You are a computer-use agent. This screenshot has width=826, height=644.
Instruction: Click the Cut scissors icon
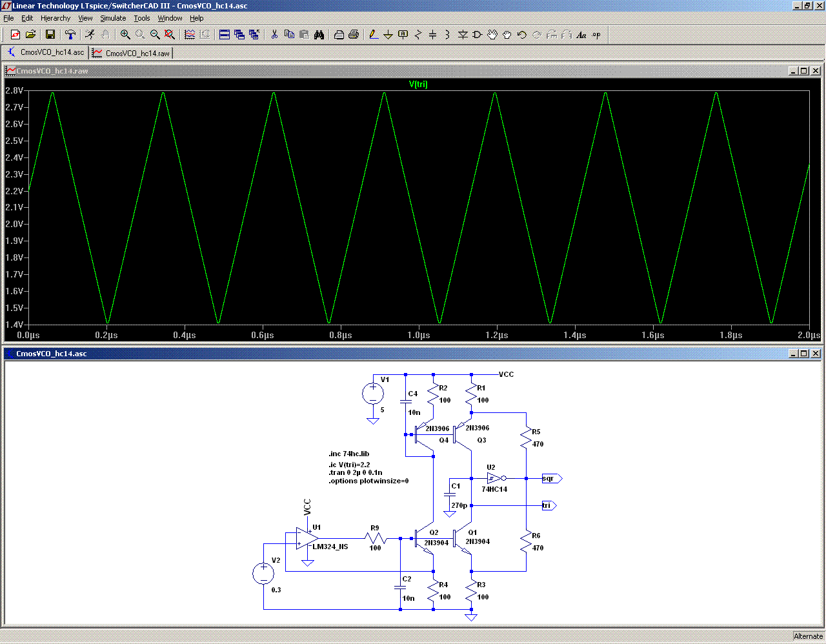(x=274, y=35)
